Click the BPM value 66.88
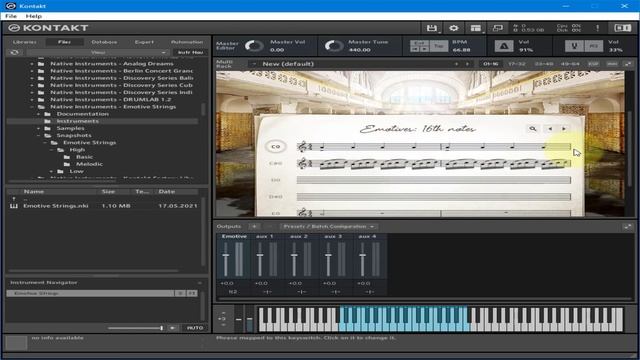Image resolution: width=640 pixels, height=360 pixels. 461,50
